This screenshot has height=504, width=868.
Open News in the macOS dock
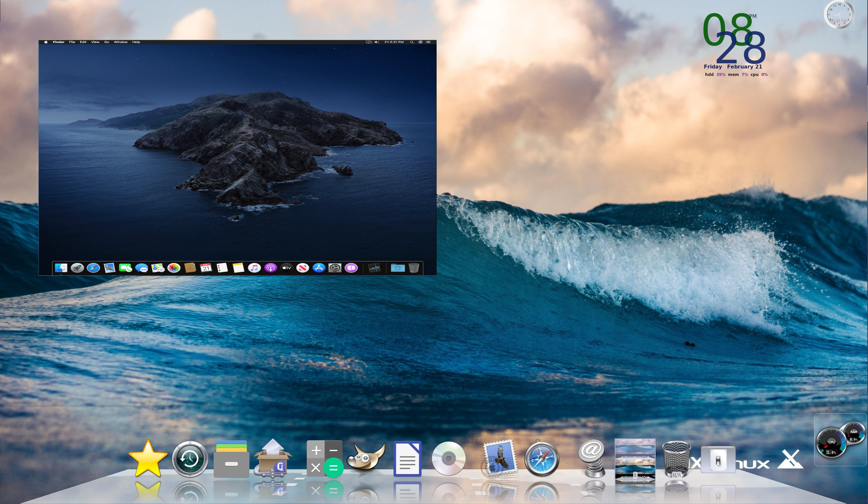point(303,268)
